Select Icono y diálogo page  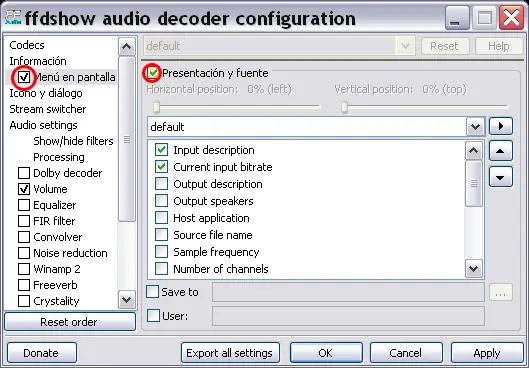pyautogui.click(x=46, y=93)
